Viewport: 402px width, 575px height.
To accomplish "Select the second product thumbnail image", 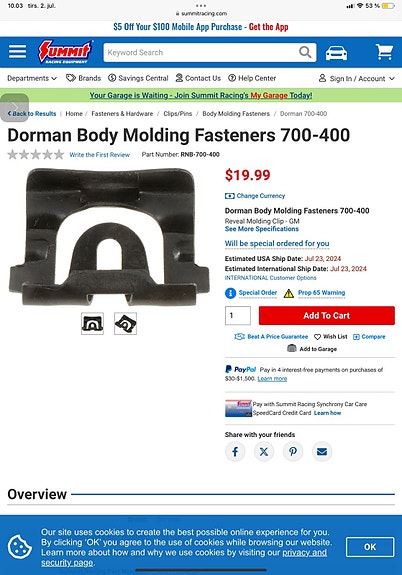I will pyautogui.click(x=125, y=323).
